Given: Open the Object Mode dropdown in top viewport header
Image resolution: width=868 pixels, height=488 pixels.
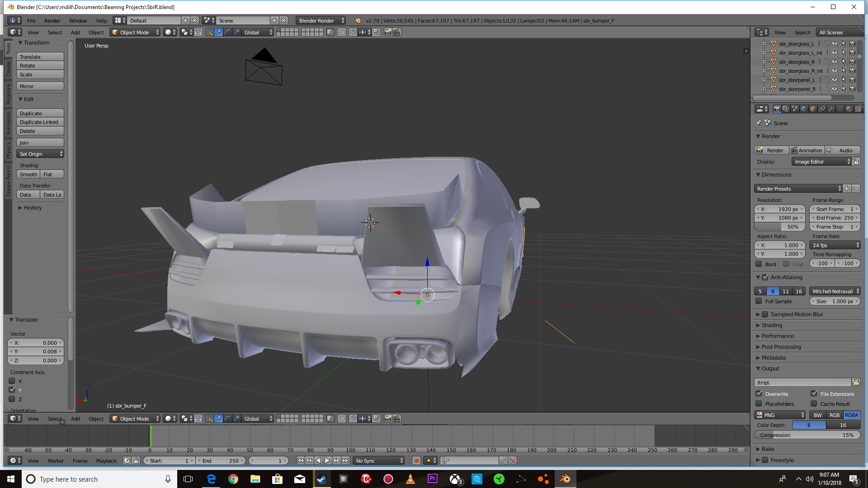Looking at the screenshot, I should (135, 33).
